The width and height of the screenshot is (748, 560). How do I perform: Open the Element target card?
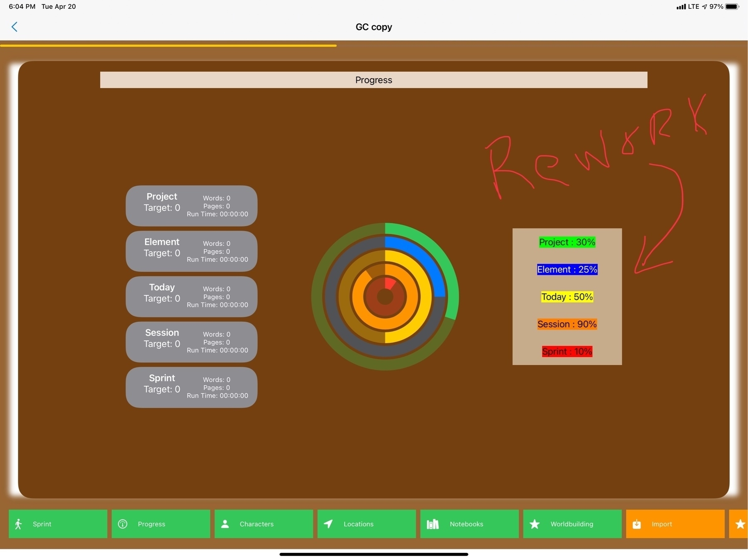point(191,251)
